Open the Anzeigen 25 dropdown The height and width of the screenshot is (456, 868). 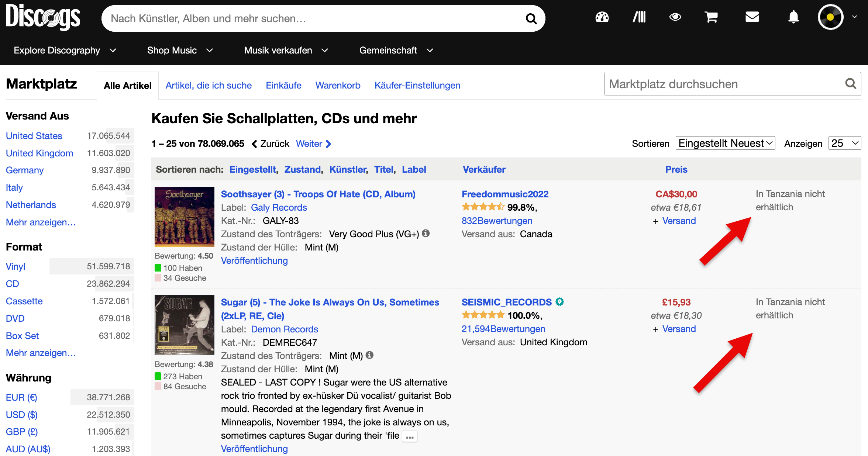point(845,143)
